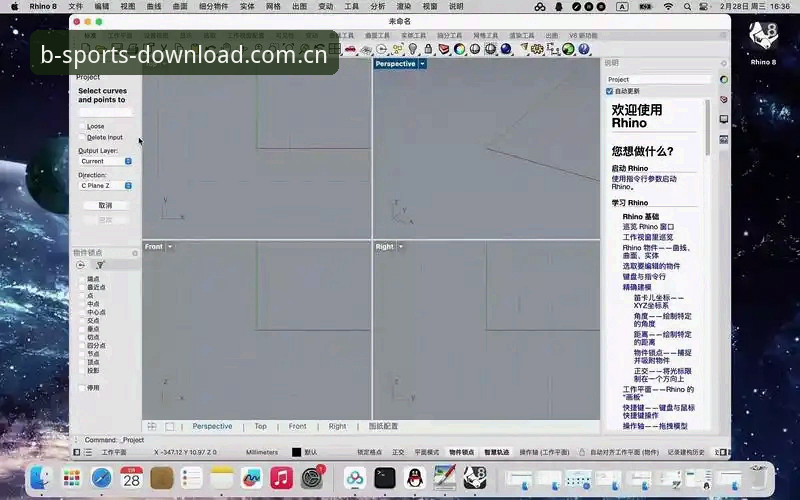Screen dimensions: 800x500
Task: Enable the 中点 object snap checkbox
Action: 82,304
